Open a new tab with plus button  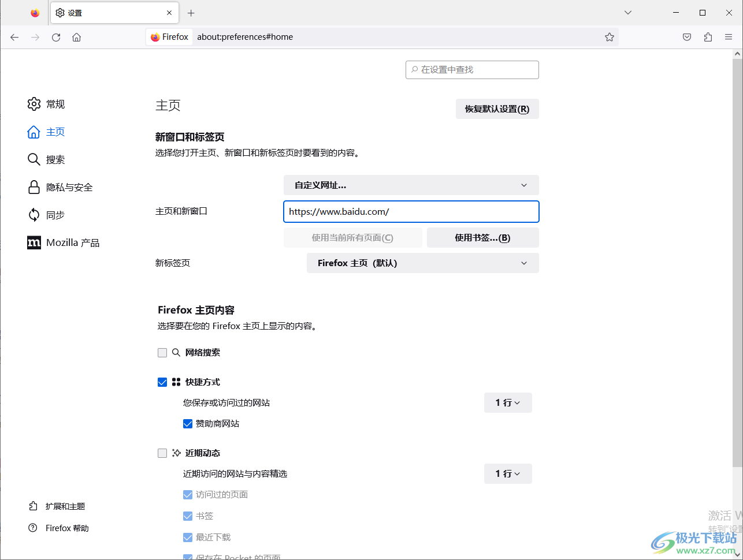191,13
